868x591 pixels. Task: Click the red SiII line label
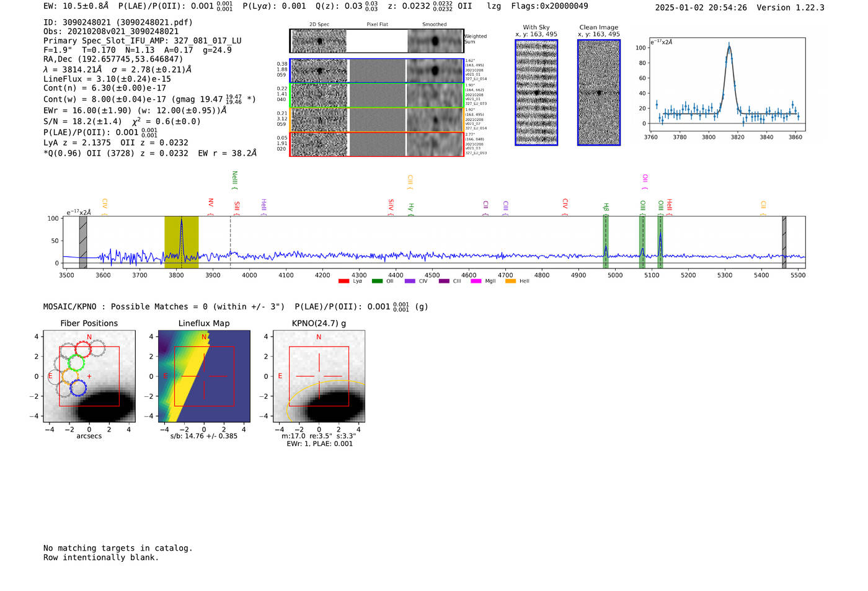pos(236,208)
